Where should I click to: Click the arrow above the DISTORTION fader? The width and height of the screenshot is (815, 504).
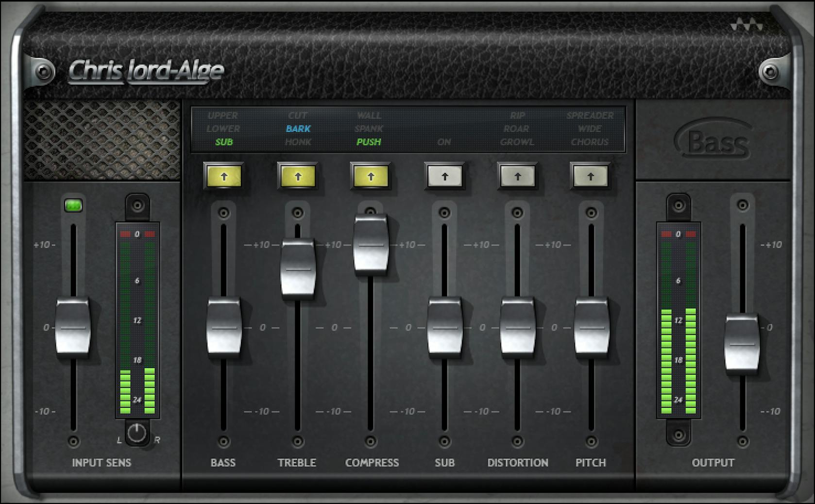(518, 176)
